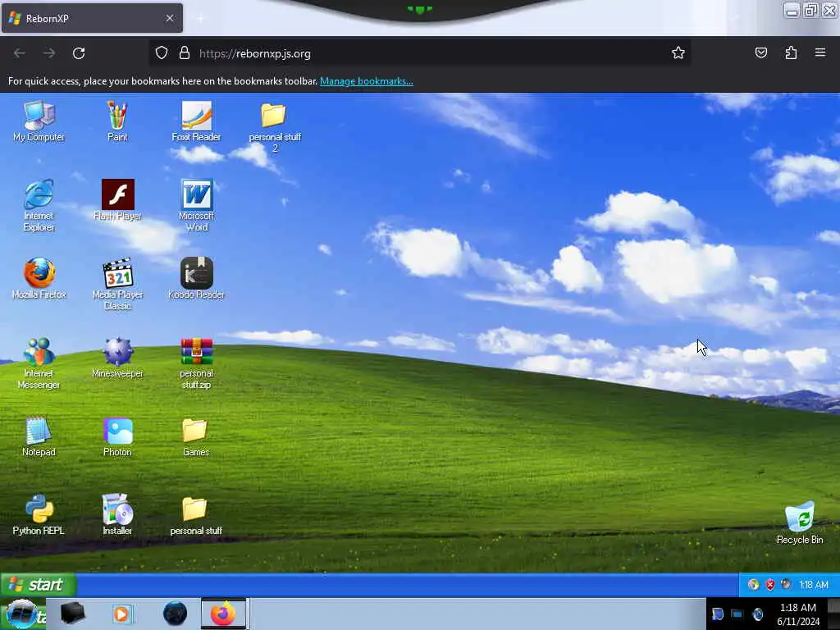Click the XP start button

[x=38, y=584]
